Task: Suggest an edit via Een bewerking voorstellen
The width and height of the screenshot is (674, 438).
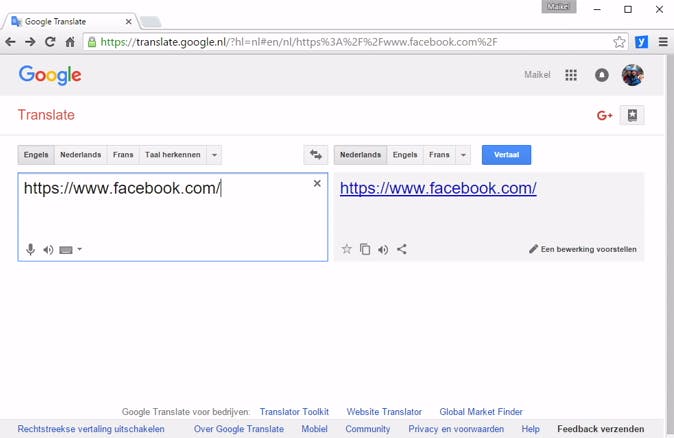Action: click(583, 249)
